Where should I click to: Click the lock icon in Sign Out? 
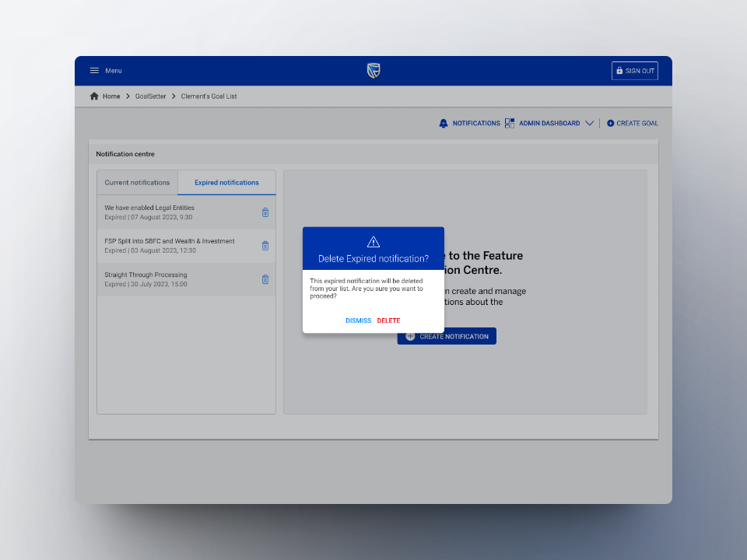point(619,71)
